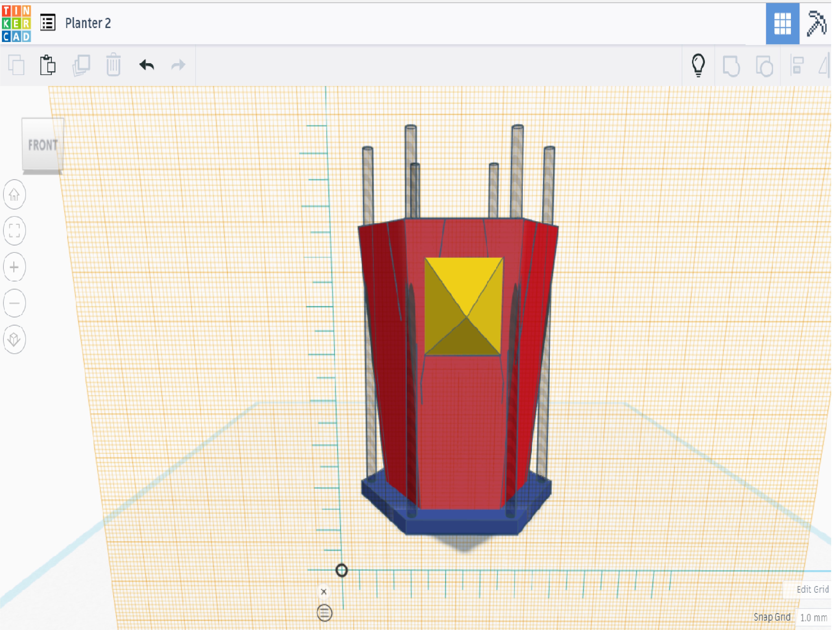Click the Paste clipboard icon

48,65
